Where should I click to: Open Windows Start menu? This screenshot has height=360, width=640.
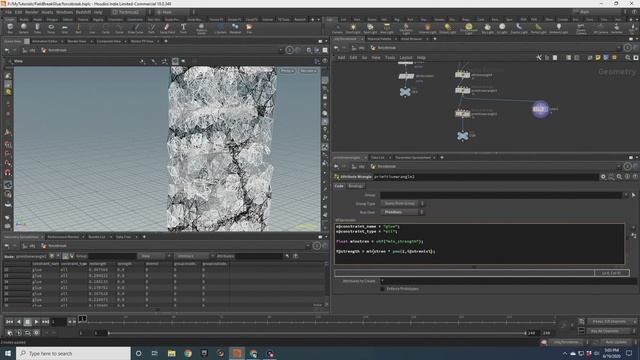8,353
